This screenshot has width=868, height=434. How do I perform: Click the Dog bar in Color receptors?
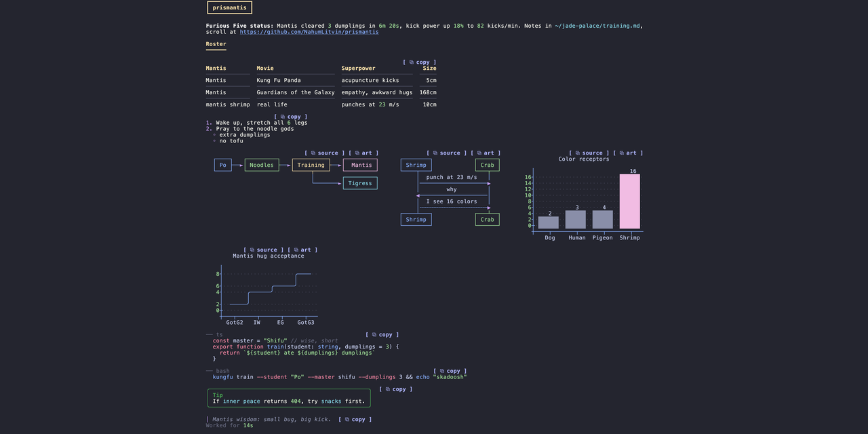coord(549,222)
